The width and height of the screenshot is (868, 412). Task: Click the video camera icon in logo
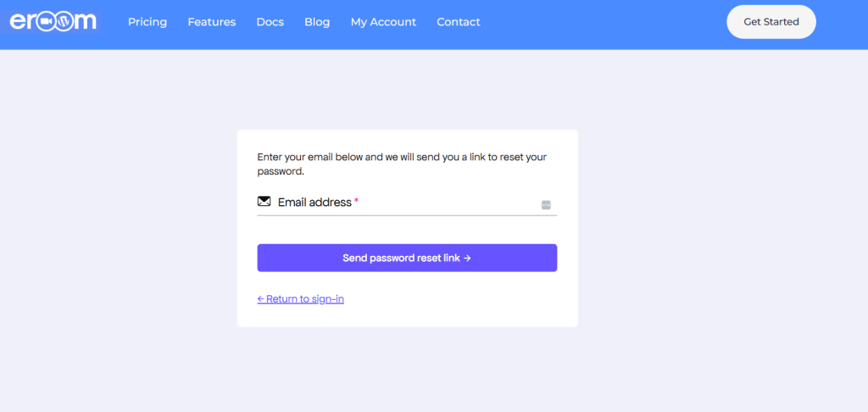(x=45, y=22)
